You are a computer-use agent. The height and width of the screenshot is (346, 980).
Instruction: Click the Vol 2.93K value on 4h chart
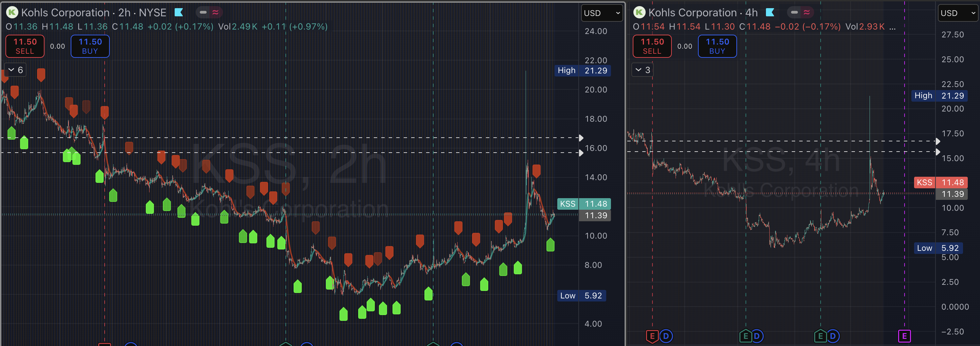coord(865,27)
